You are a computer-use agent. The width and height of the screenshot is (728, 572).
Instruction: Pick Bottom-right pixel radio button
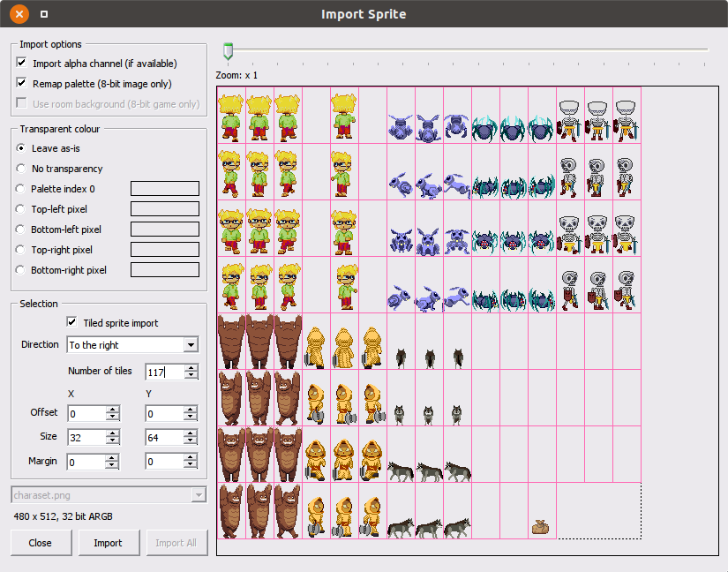pos(20,270)
